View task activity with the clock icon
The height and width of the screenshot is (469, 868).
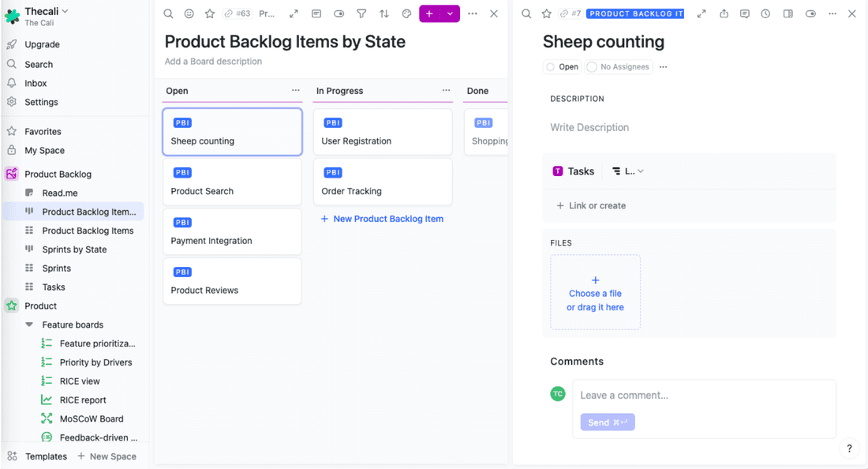pyautogui.click(x=765, y=13)
